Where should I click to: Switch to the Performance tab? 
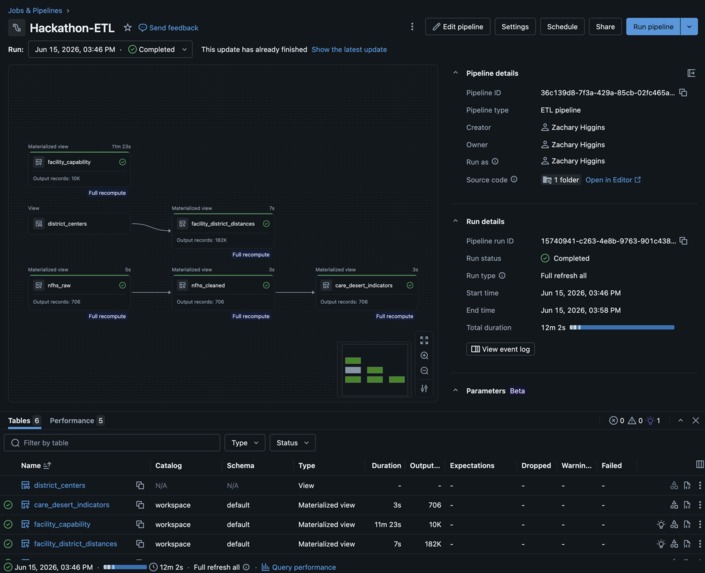tap(77, 421)
